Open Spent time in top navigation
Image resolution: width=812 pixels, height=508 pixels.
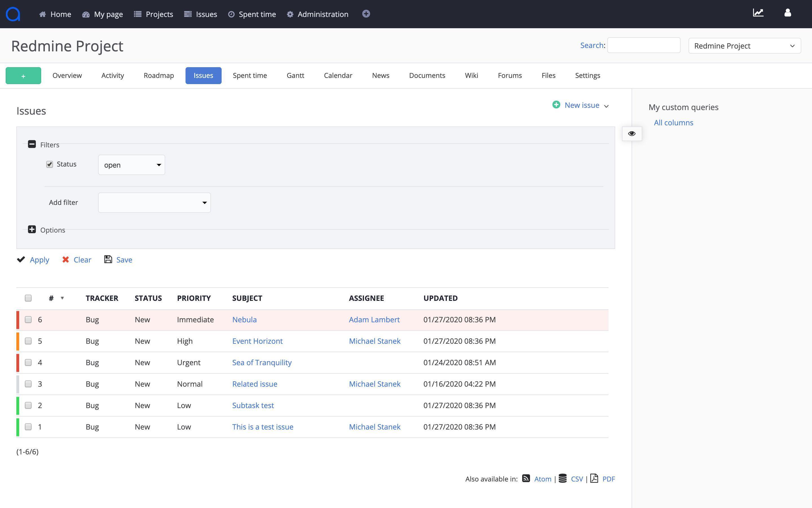[252, 14]
